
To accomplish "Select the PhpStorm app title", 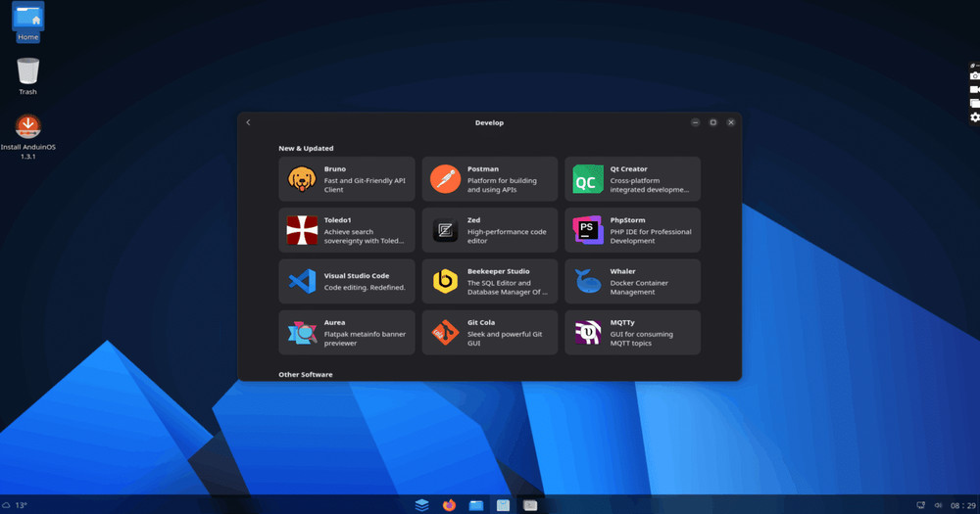I will coord(627,220).
